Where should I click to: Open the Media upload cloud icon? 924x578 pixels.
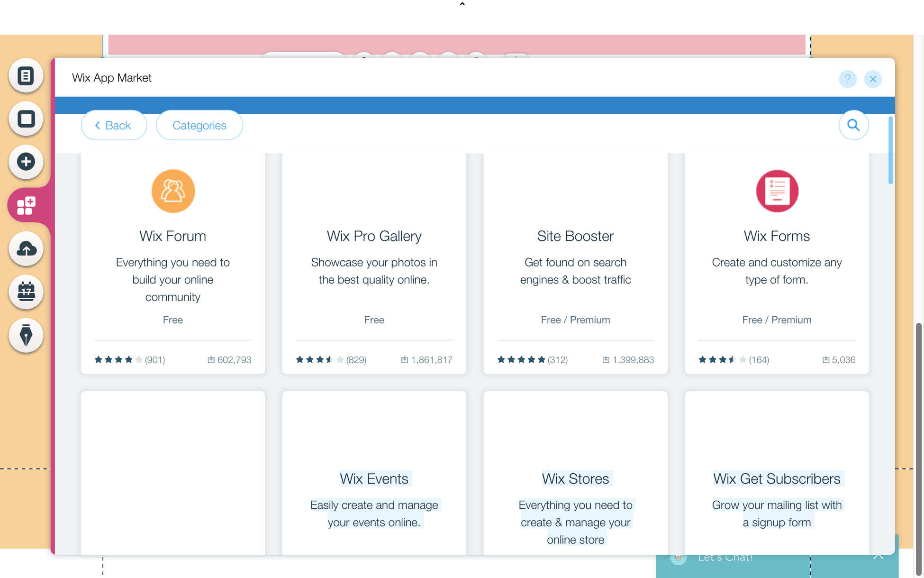26,248
